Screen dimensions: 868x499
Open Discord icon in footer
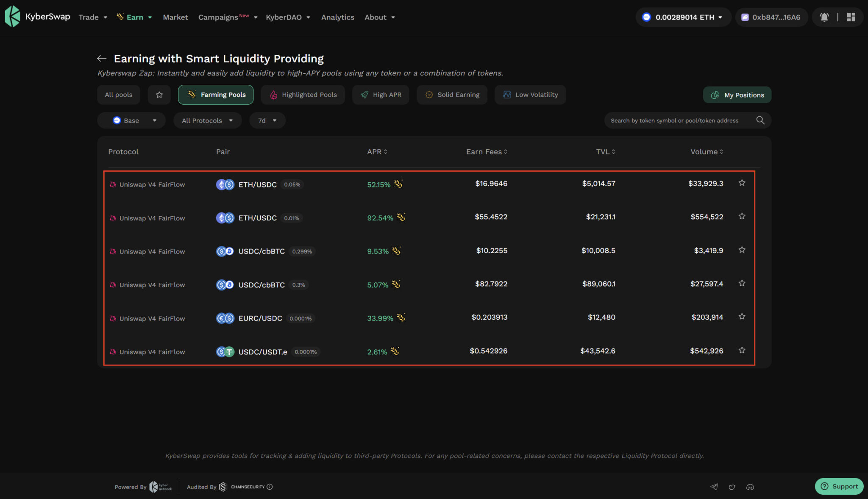pos(750,487)
